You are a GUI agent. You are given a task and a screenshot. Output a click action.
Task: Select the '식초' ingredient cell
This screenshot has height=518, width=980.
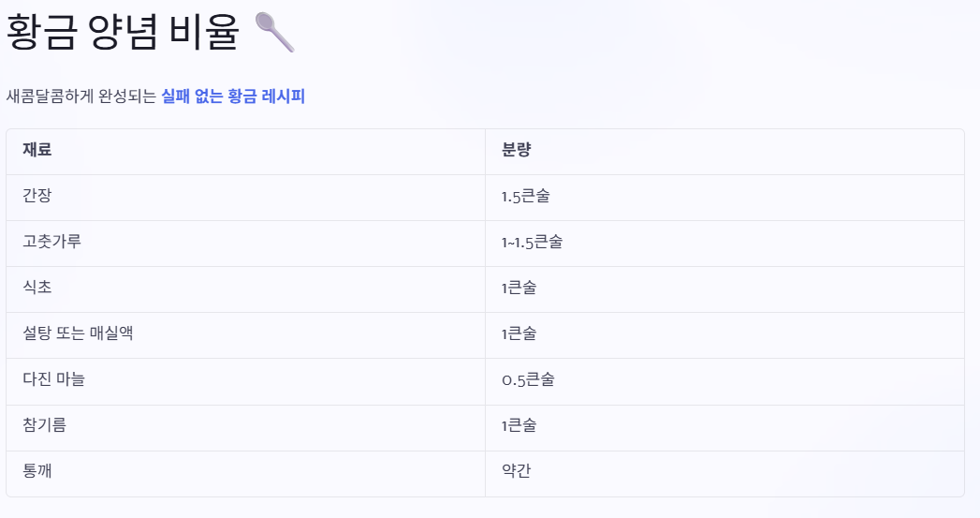tap(245, 289)
